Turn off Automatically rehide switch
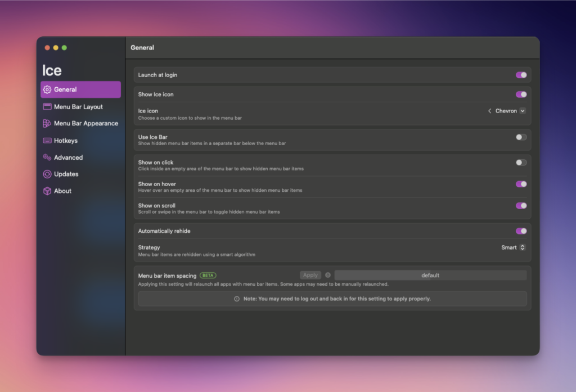This screenshot has width=576, height=392. (521, 231)
